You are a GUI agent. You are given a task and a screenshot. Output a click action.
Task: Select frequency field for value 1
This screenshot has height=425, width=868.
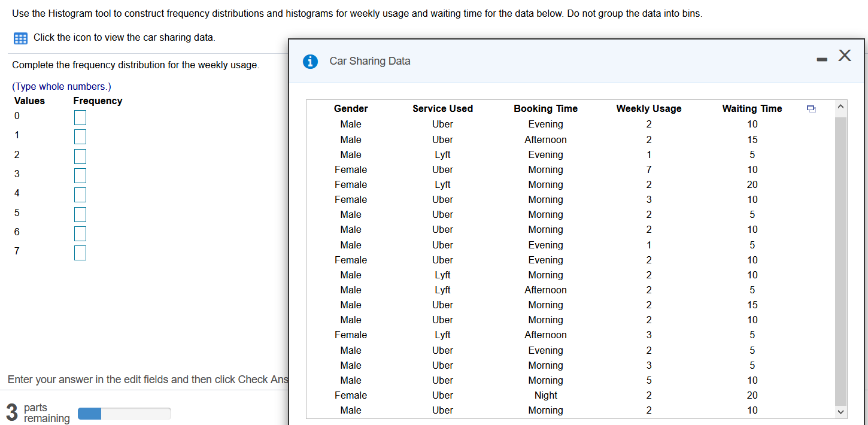coord(80,136)
